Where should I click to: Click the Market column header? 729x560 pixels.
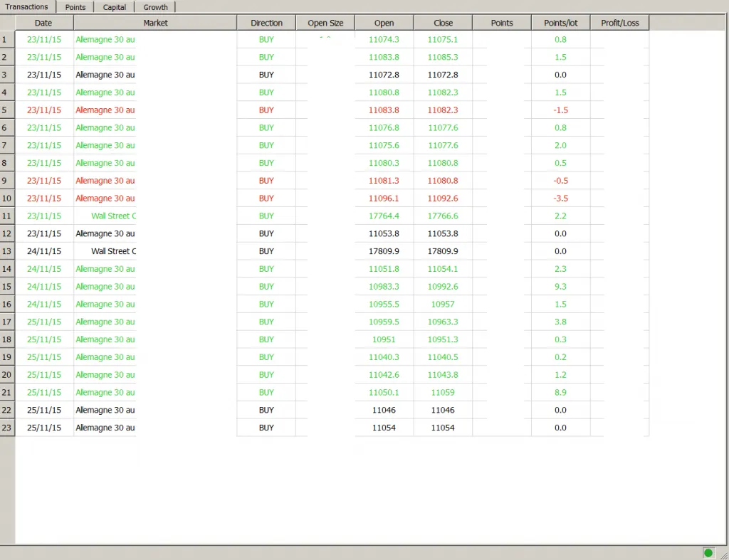coord(155,23)
